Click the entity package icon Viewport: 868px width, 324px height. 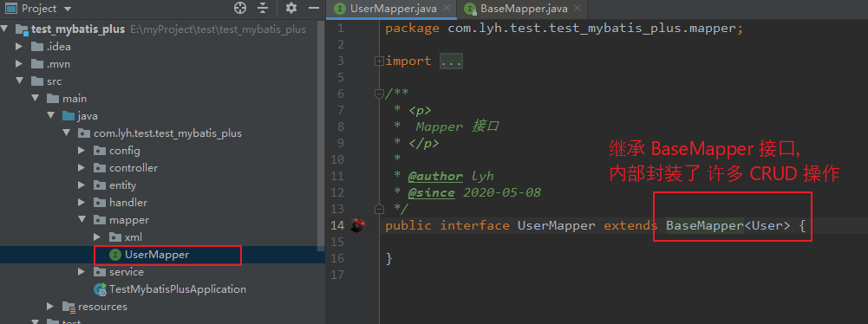(100, 185)
